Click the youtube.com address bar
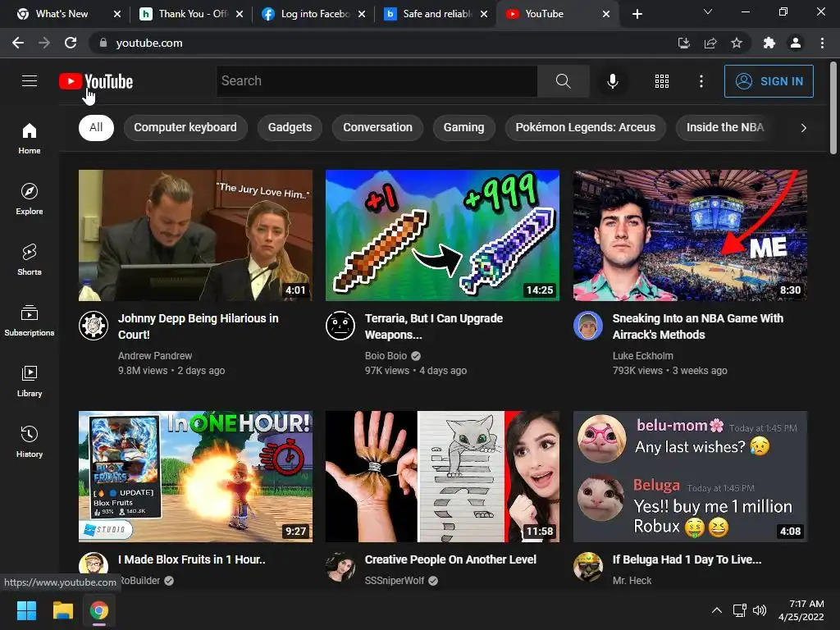This screenshot has width=840, height=630. pos(381,43)
